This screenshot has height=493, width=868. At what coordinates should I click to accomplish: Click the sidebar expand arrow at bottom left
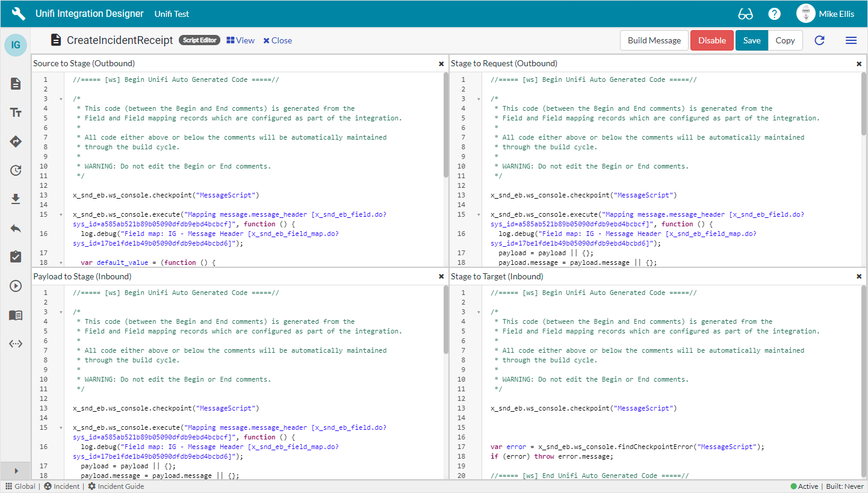click(x=15, y=471)
